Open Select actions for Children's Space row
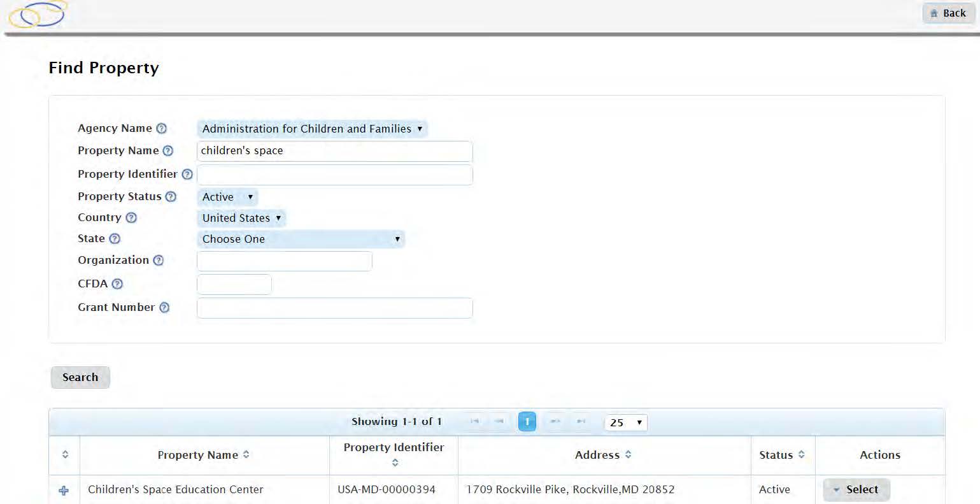The height and width of the screenshot is (504, 980). click(856, 489)
